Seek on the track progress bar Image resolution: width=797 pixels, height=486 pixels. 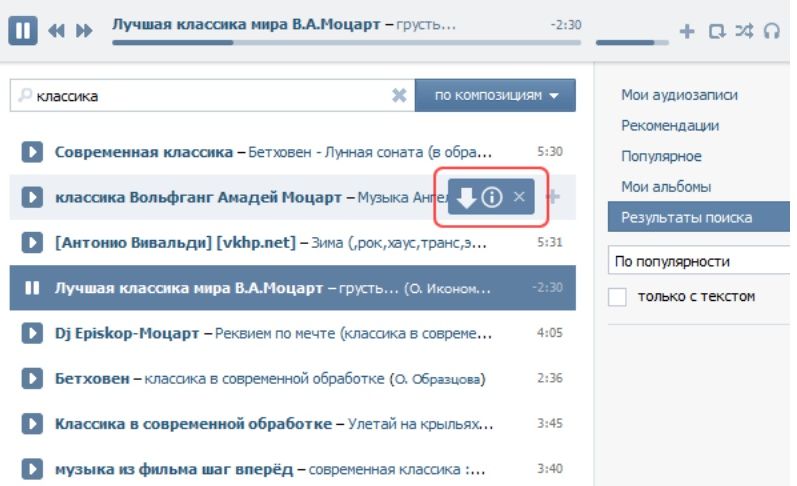[346, 43]
